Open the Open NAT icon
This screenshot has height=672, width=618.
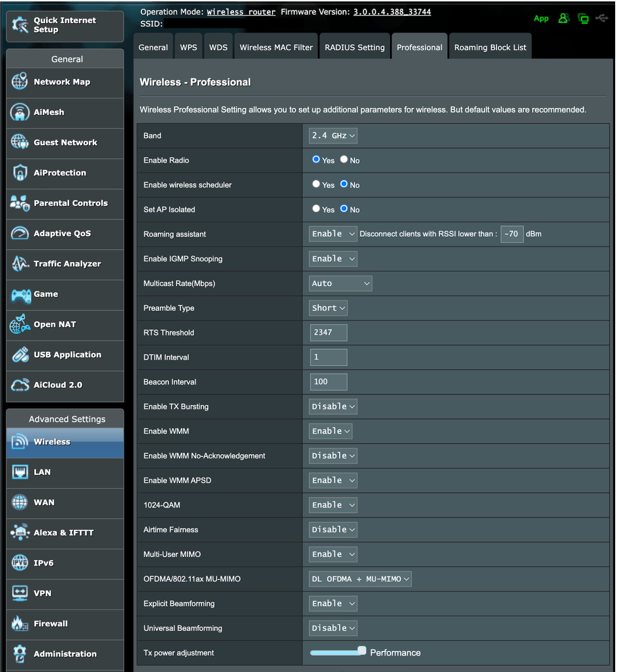20,324
